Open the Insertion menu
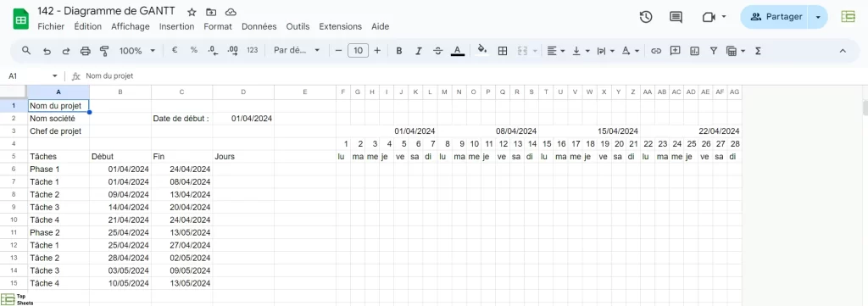 tap(176, 26)
